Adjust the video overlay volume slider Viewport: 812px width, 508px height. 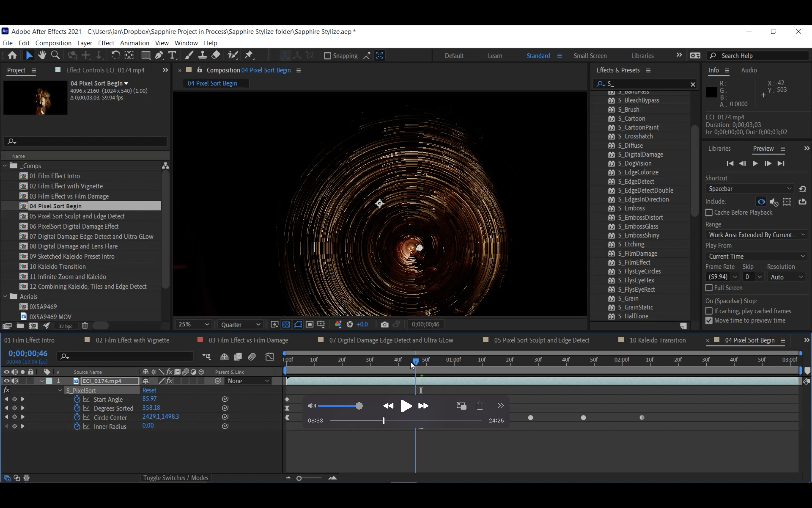340,406
